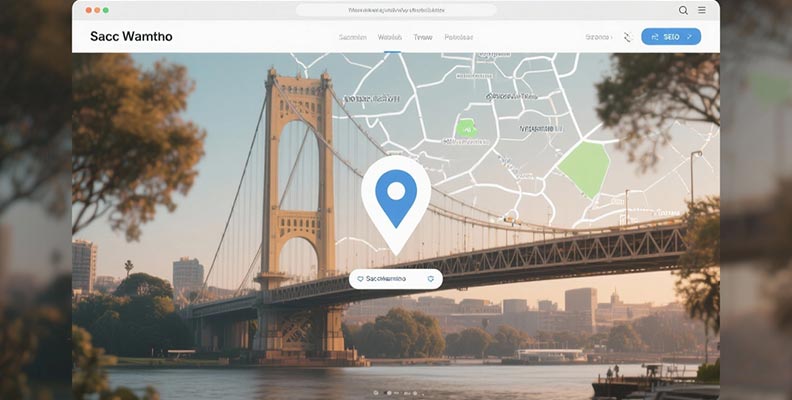Click the browser address bar field
The height and width of the screenshot is (400, 792).
(396, 10)
